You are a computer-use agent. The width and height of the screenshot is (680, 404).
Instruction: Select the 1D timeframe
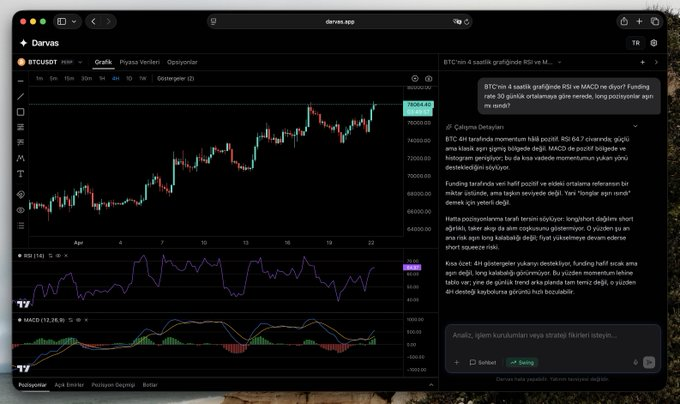[x=129, y=78]
